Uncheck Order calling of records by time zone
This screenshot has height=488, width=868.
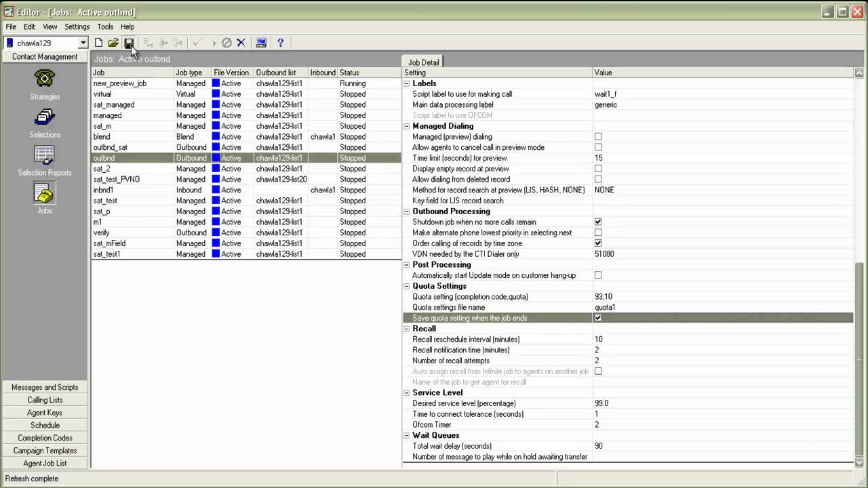[598, 243]
